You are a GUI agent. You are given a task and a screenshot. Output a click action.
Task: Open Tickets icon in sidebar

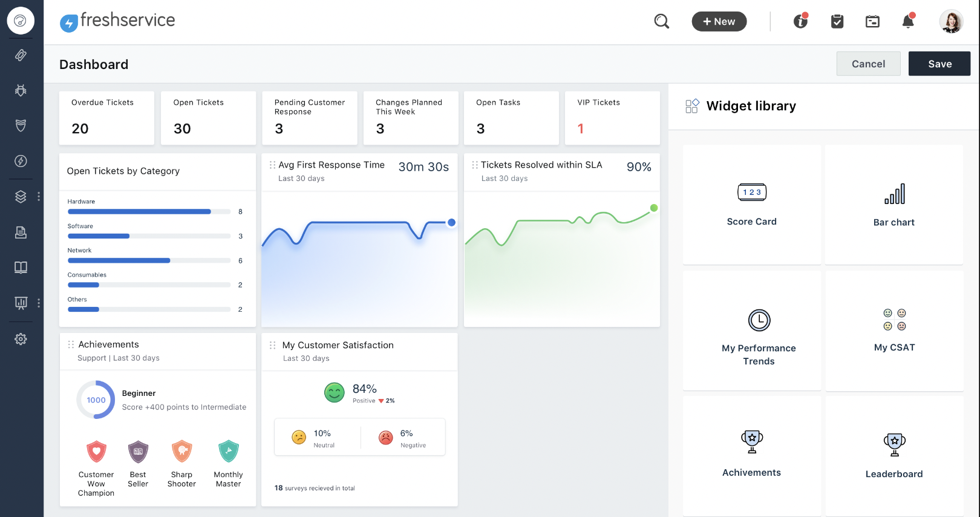pyautogui.click(x=21, y=55)
